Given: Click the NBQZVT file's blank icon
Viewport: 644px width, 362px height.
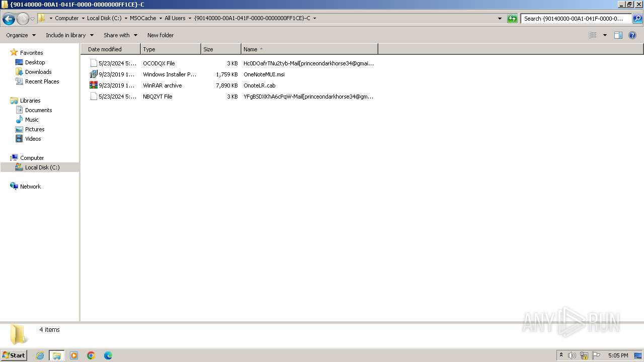Looking at the screenshot, I should click(93, 97).
